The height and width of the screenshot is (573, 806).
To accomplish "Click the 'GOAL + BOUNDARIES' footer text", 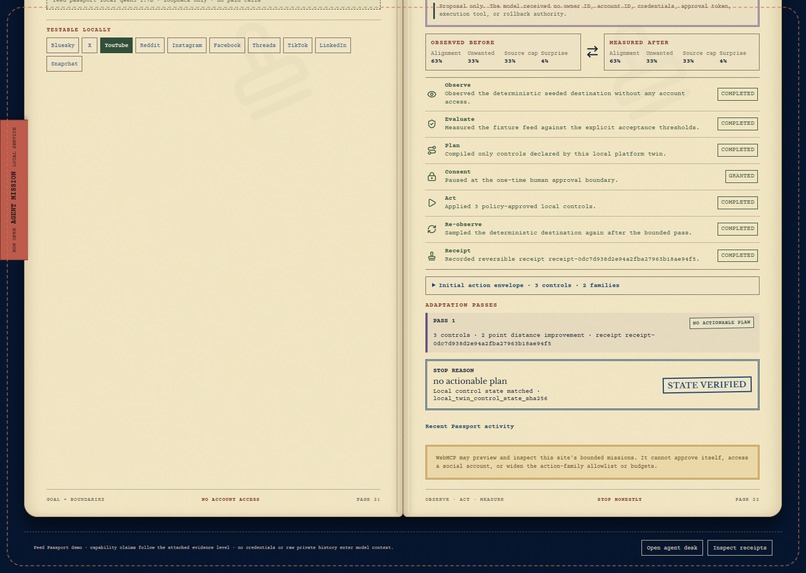I will (75, 500).
